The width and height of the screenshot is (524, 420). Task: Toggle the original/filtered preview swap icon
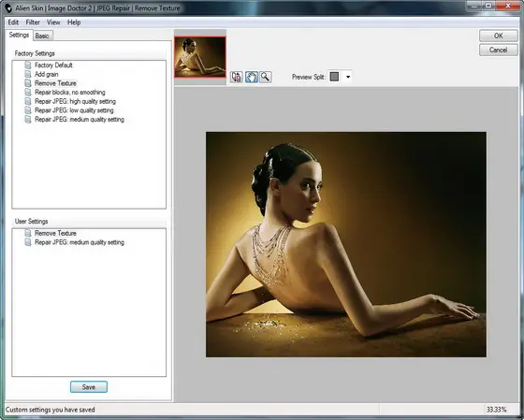click(237, 77)
